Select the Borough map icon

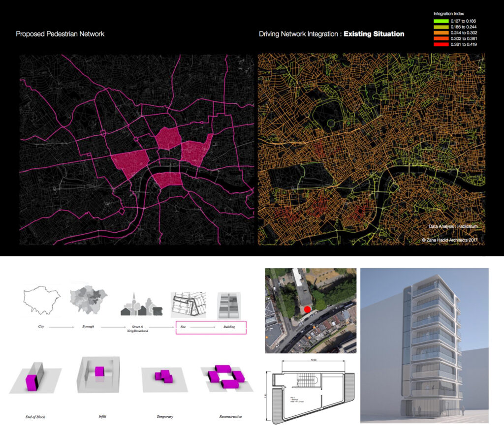click(89, 301)
